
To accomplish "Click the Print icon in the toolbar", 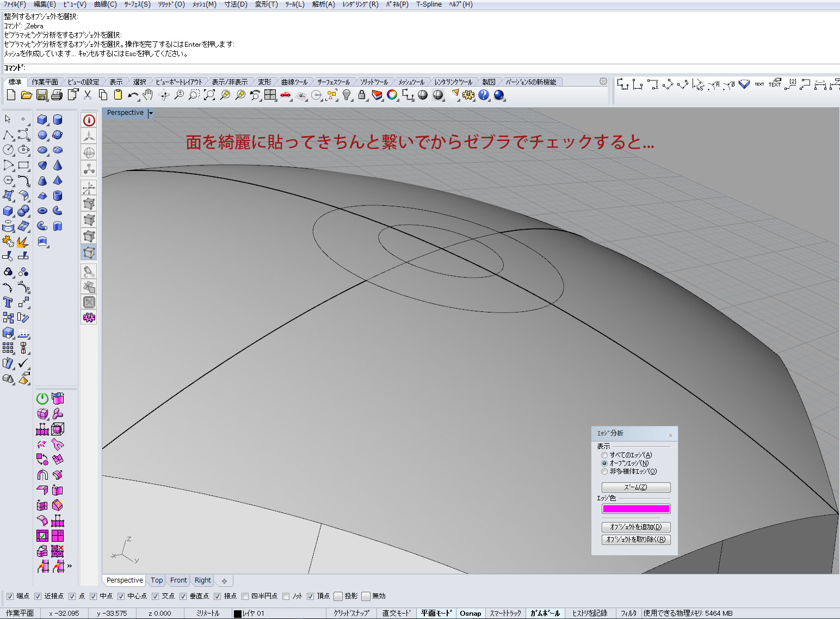I will pyautogui.click(x=57, y=95).
